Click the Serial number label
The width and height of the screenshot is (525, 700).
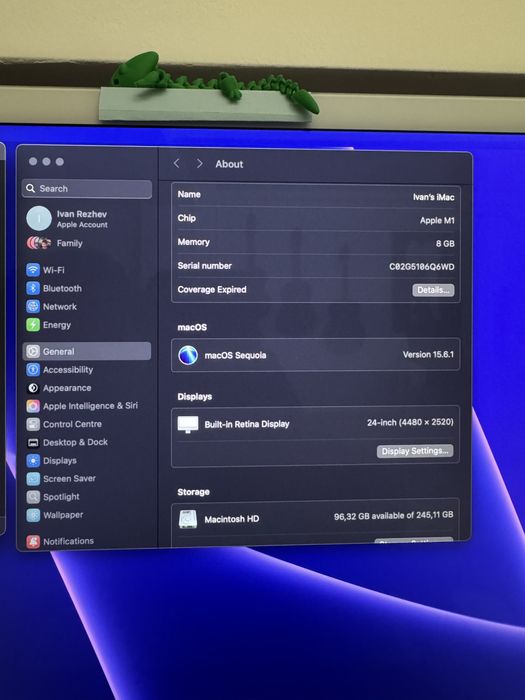click(204, 266)
